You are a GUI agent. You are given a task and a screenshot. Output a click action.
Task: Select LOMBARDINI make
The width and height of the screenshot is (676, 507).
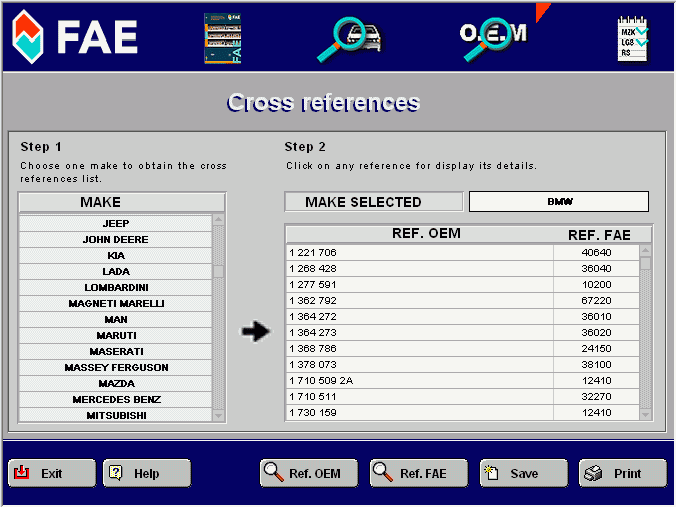(116, 287)
